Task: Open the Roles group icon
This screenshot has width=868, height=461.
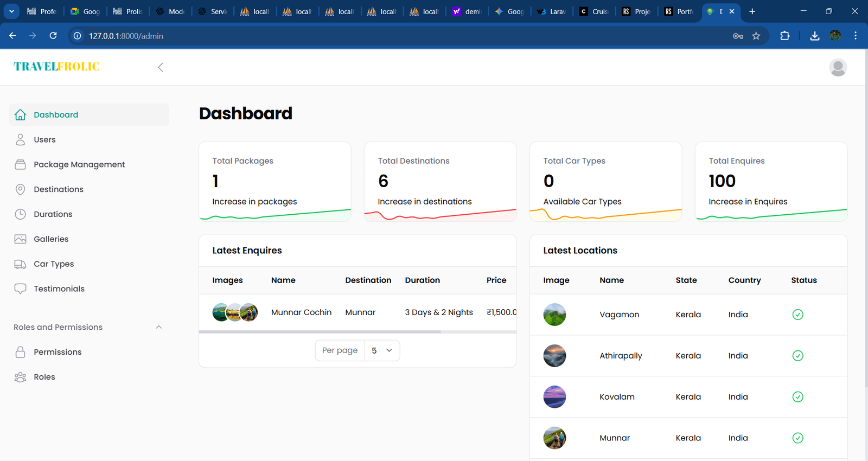Action: [x=20, y=377]
